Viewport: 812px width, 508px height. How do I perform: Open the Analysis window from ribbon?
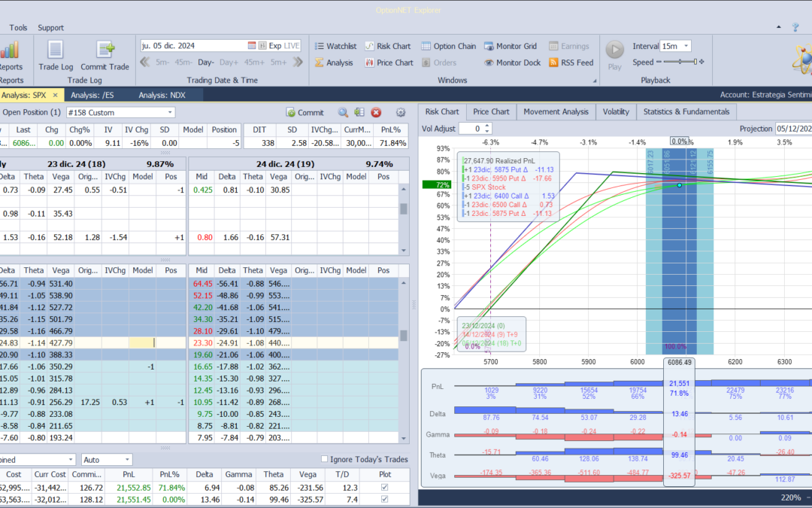(x=334, y=62)
